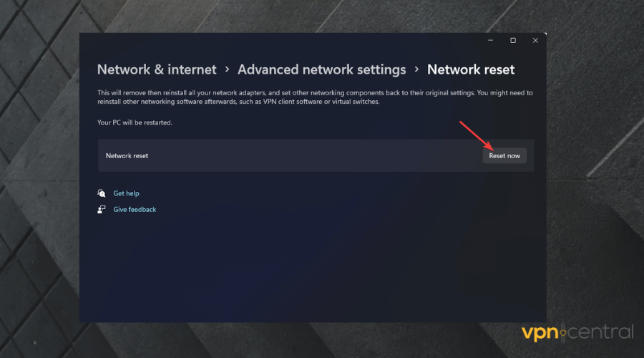Click chevron before Network reset title

point(416,69)
